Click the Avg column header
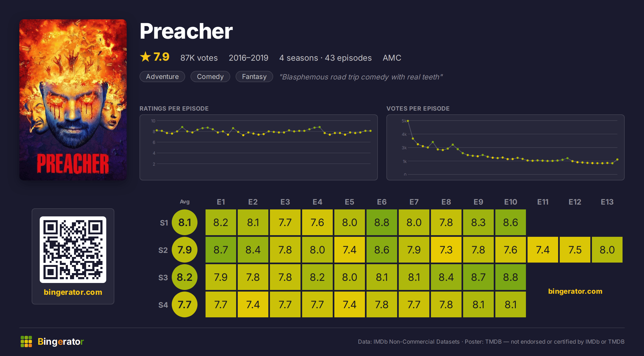This screenshot has height=356, width=644. coord(185,202)
